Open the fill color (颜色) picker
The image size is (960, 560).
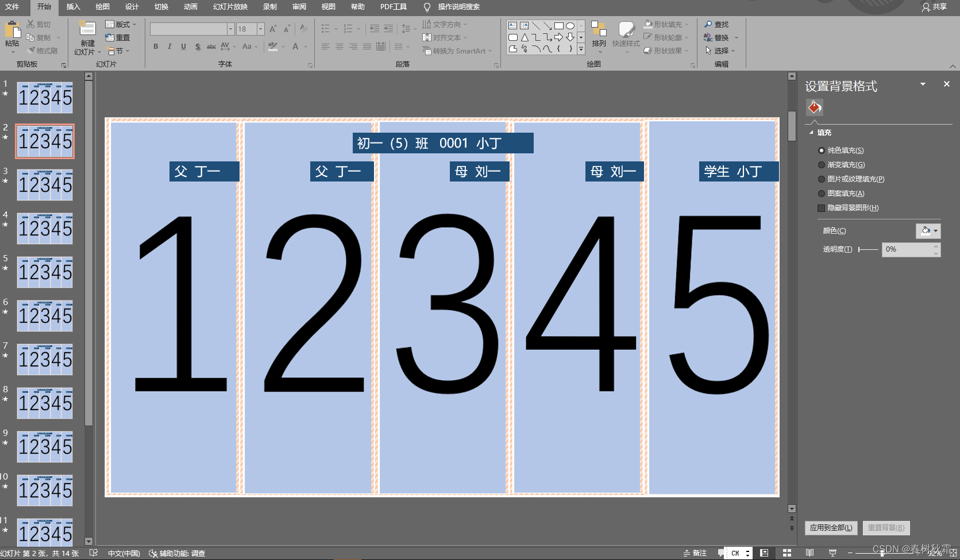(x=928, y=231)
